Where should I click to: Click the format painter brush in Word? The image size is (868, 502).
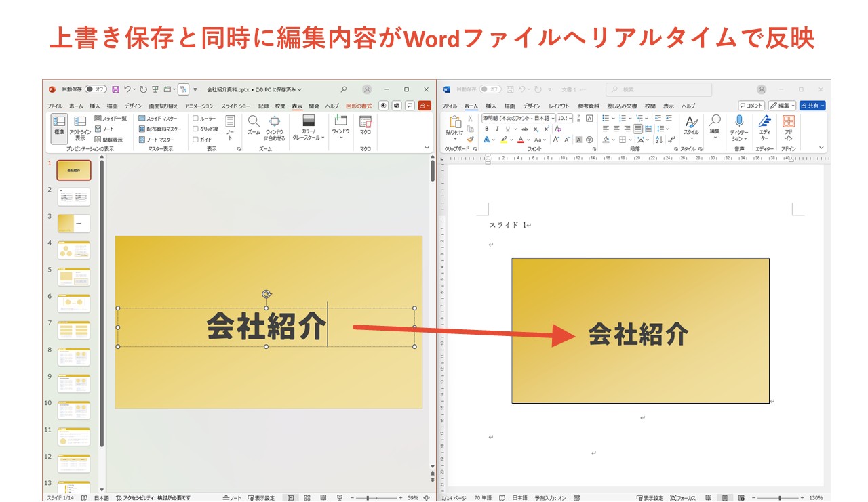470,140
